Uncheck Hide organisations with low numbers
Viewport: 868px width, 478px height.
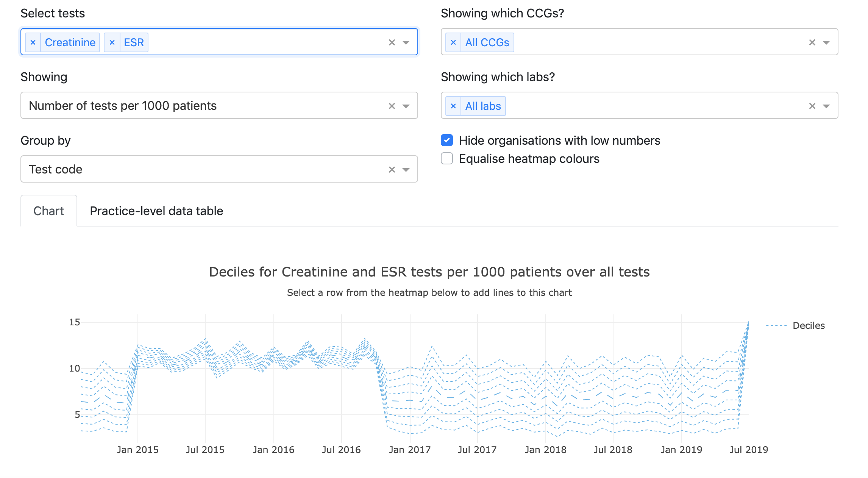(x=447, y=141)
